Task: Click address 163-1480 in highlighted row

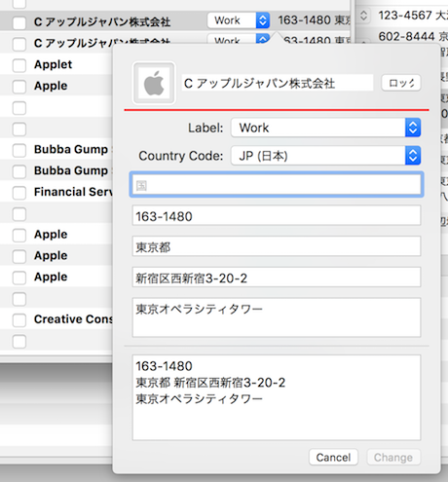Action: (314, 20)
